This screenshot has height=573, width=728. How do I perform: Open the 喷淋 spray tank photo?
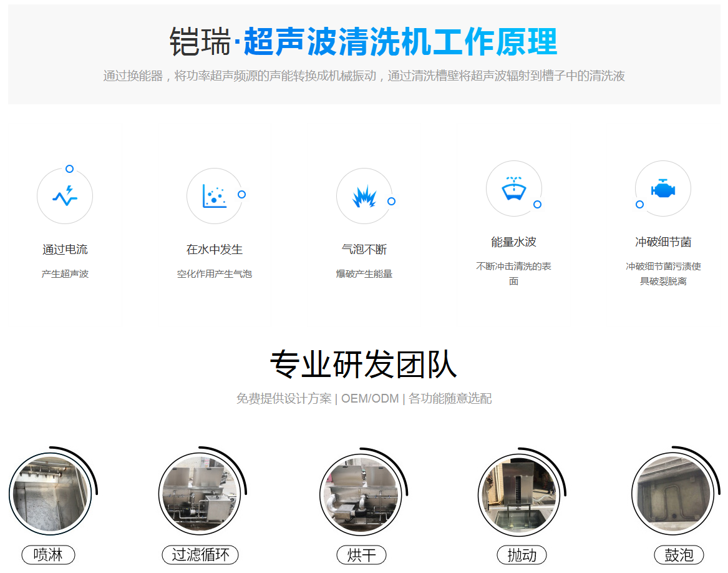51,494
